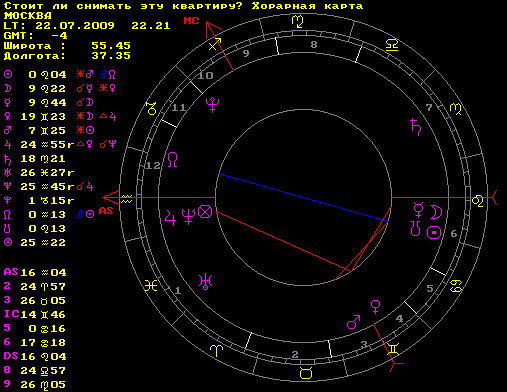Click the IC cusp row 14 Gemini 46

(x=35, y=314)
